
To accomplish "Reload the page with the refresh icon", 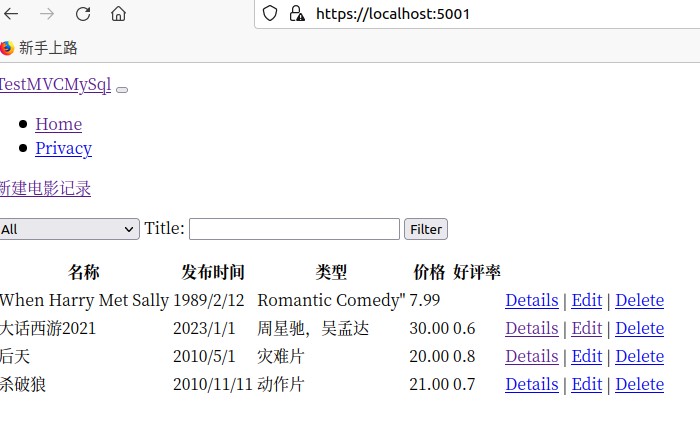I will click(x=83, y=14).
